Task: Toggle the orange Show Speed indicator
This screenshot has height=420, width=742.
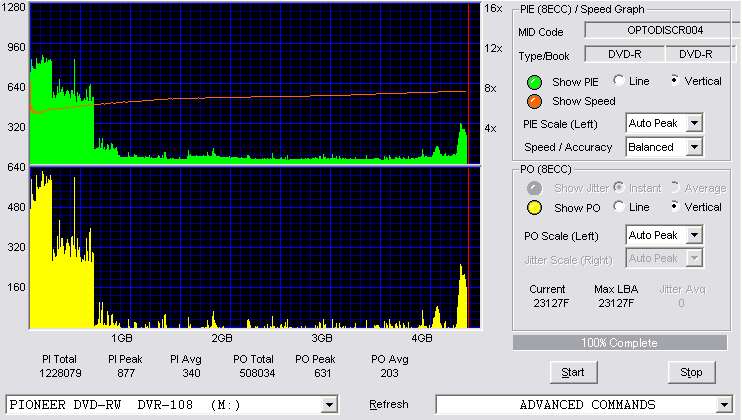Action: click(x=534, y=101)
